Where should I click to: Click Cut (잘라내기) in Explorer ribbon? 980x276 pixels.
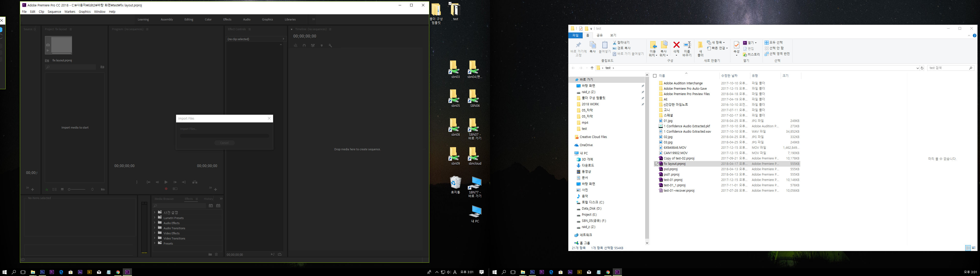coord(621,43)
